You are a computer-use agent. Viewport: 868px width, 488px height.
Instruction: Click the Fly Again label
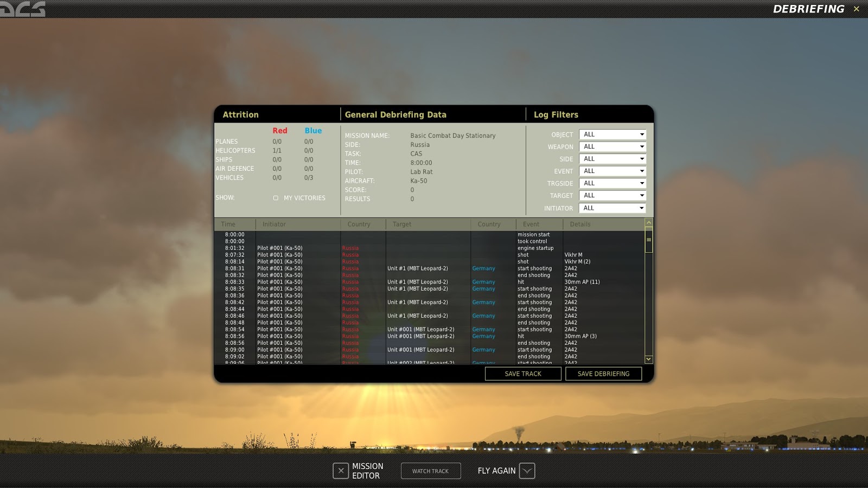(x=496, y=471)
